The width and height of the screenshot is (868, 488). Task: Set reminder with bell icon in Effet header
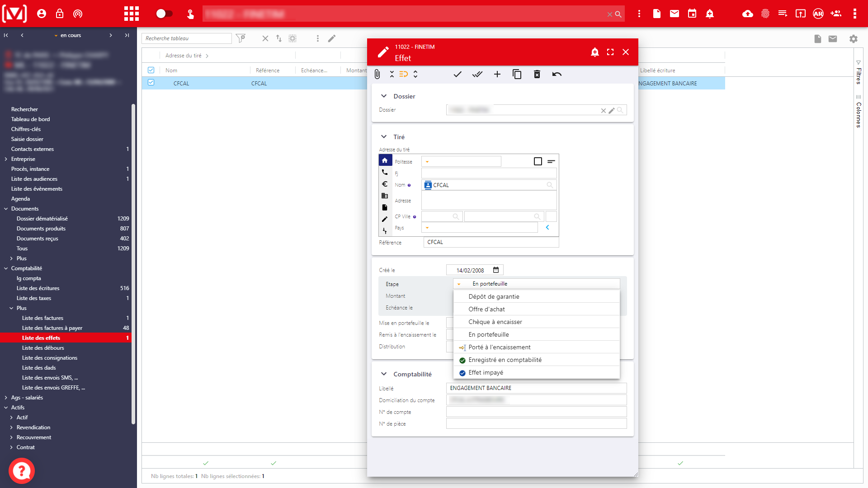pos(595,52)
